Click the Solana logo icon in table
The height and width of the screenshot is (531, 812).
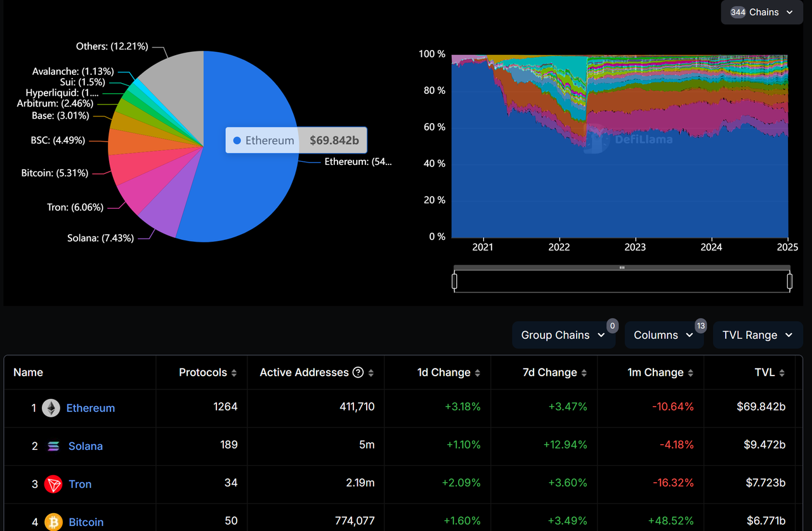coord(53,446)
